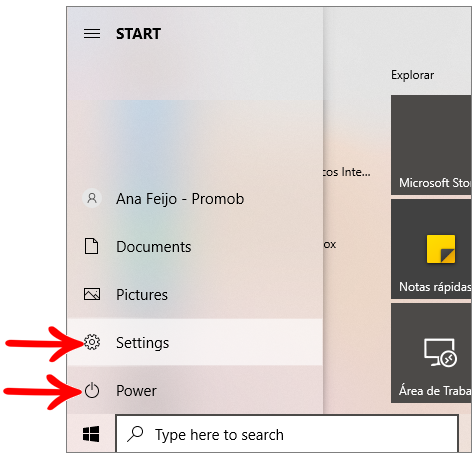Launch the Notas rápidas sticky notes tile
This screenshot has width=474, height=457.
click(x=431, y=249)
